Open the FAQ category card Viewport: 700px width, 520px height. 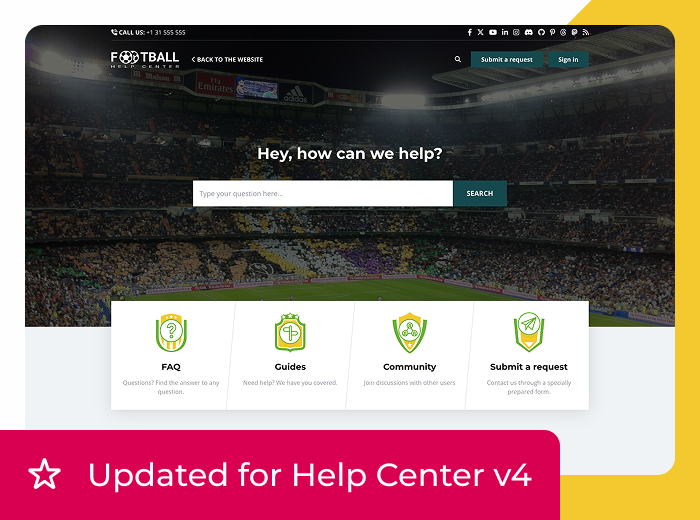coord(171,355)
